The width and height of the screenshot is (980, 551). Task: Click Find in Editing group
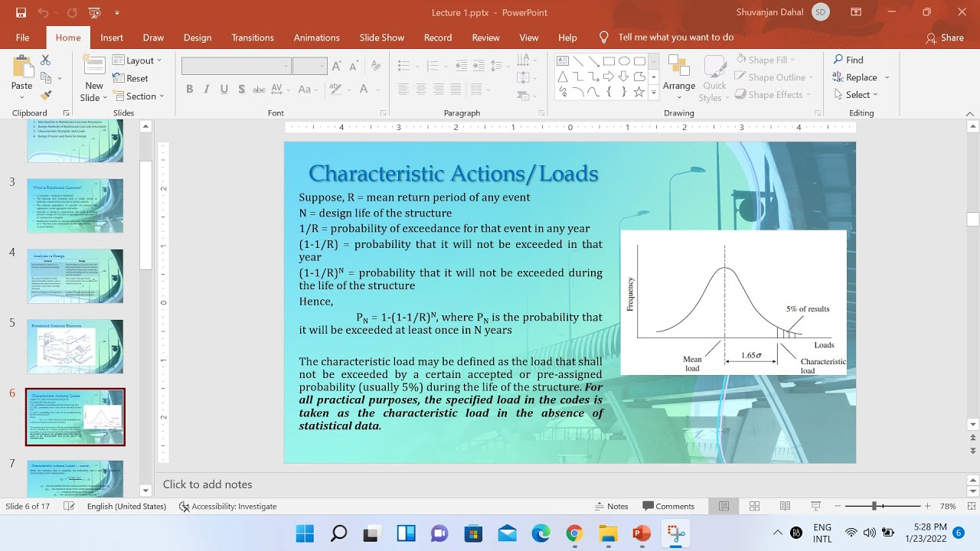click(848, 60)
